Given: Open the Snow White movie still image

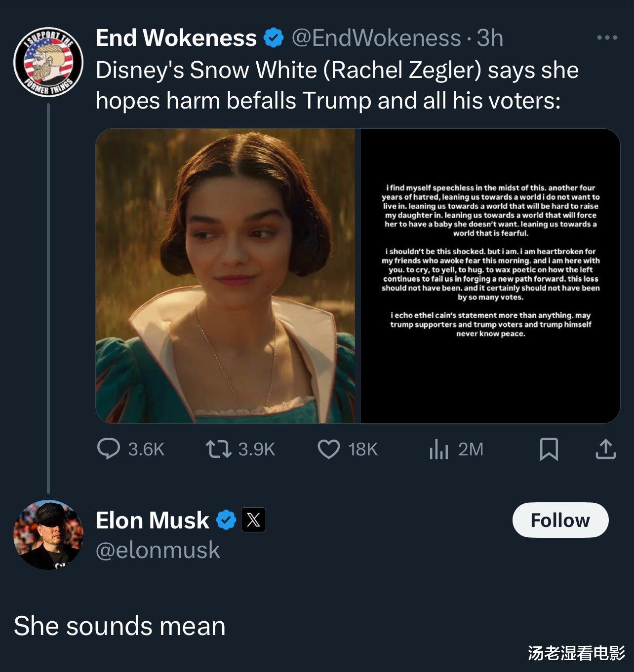Looking at the screenshot, I should [225, 276].
